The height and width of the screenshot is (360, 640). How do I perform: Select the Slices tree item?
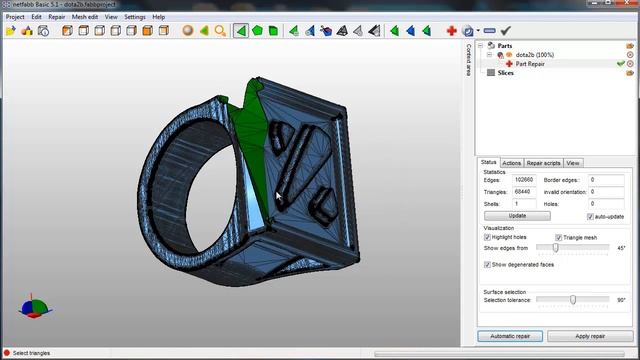[x=505, y=73]
